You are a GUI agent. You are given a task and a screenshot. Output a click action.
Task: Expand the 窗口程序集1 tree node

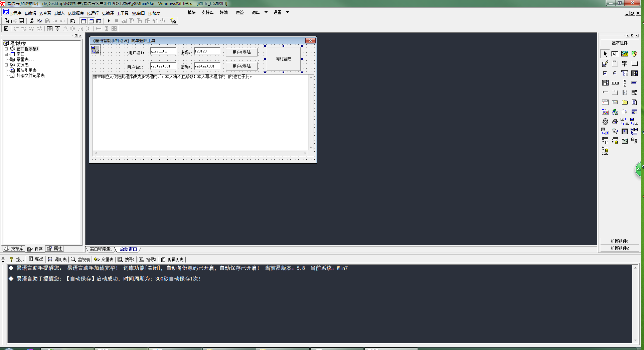[6, 49]
